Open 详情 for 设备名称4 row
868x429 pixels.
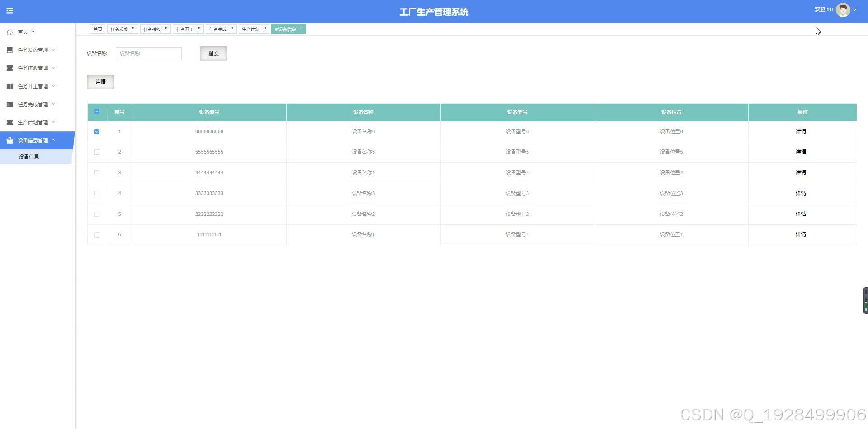(801, 173)
